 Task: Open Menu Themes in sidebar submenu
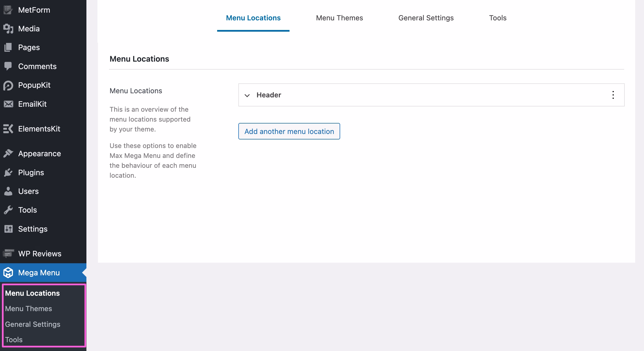click(28, 309)
